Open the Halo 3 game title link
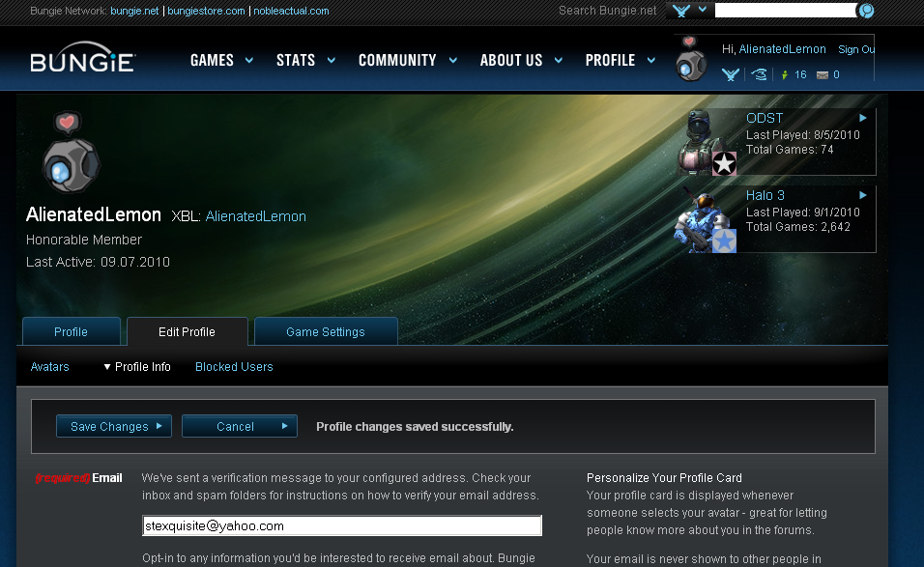Image resolution: width=924 pixels, height=567 pixels. pyautogui.click(x=765, y=195)
